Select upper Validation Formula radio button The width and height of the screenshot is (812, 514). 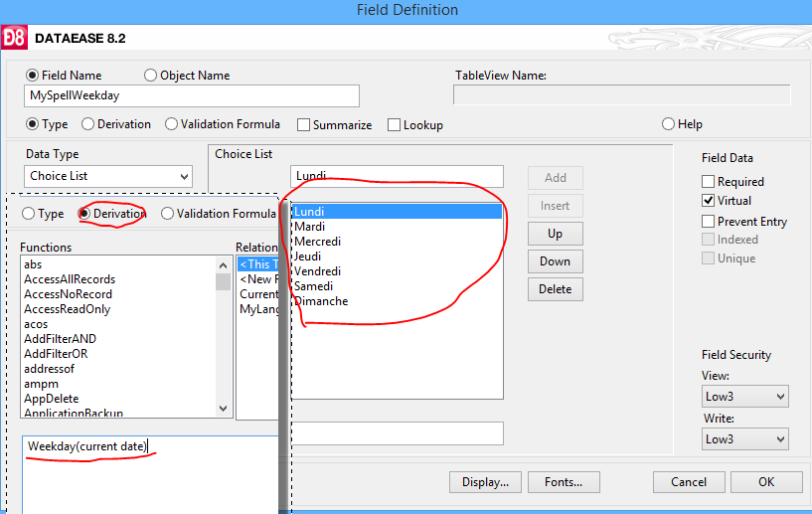[x=171, y=124]
